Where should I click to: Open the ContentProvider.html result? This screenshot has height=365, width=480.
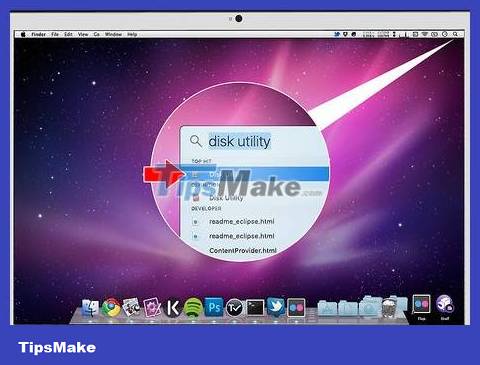pos(243,250)
